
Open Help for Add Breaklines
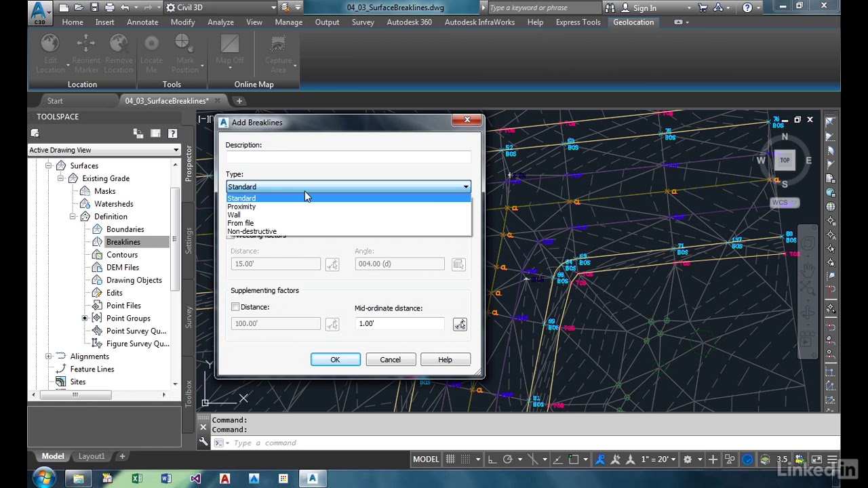(x=445, y=359)
